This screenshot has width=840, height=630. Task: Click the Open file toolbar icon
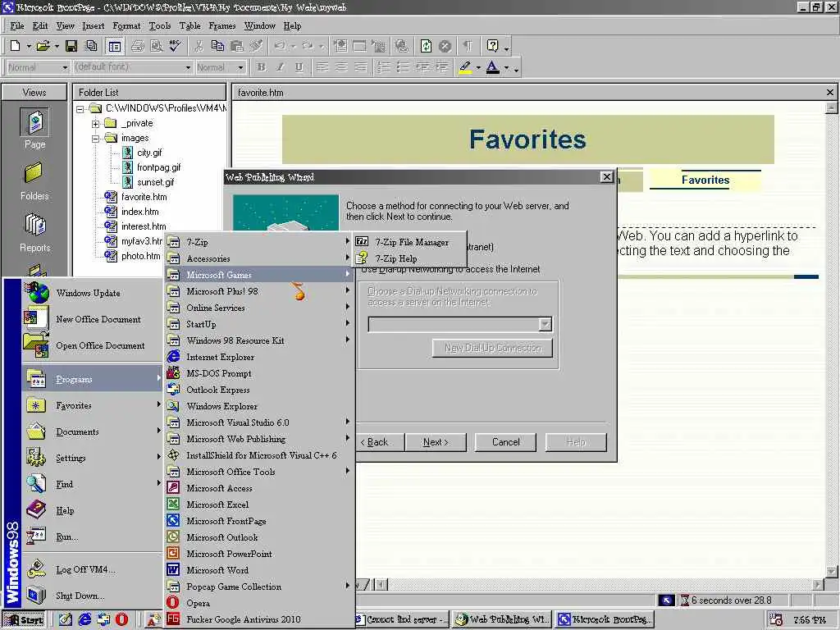coord(43,46)
